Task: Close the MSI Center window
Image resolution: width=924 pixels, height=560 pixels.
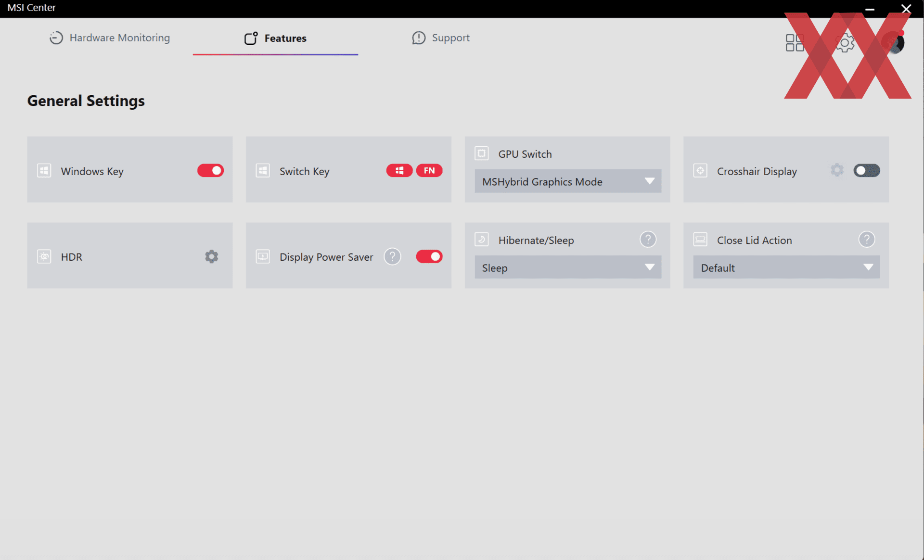Action: (906, 9)
